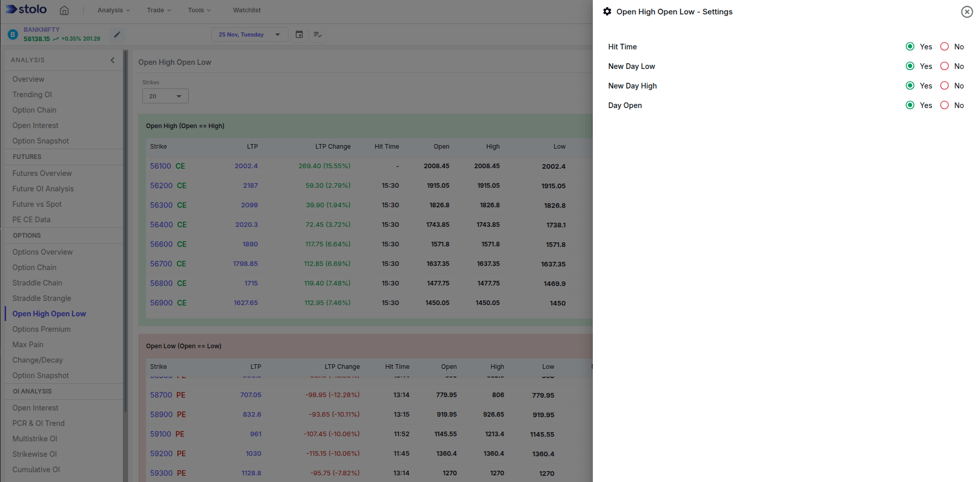980x482 pixels.
Task: Open the Watchlist link
Action: (x=247, y=10)
